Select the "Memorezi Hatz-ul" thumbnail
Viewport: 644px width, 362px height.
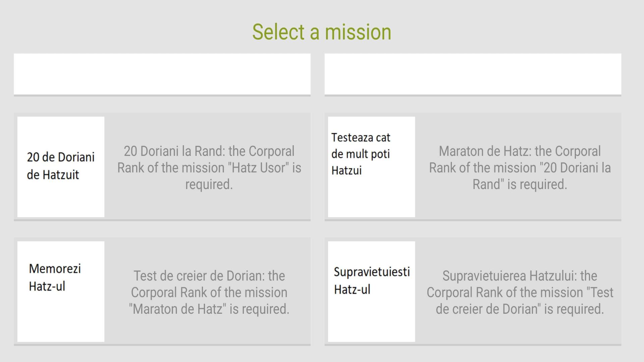click(61, 291)
